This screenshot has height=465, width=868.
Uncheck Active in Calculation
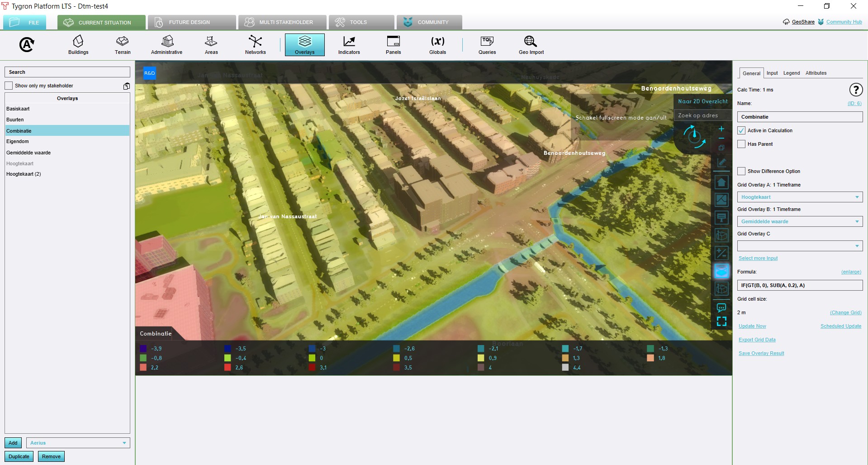[x=741, y=130]
